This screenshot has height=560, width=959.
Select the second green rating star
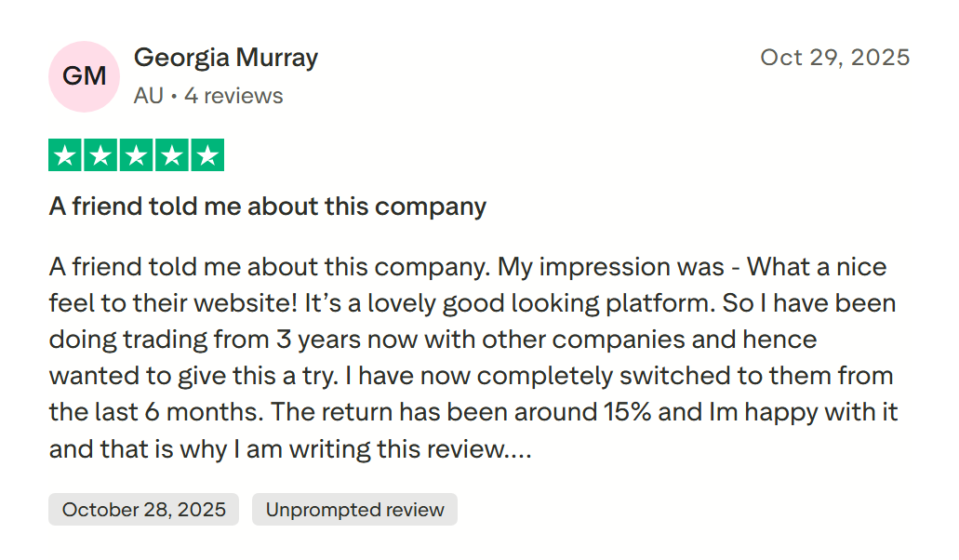[x=100, y=155]
